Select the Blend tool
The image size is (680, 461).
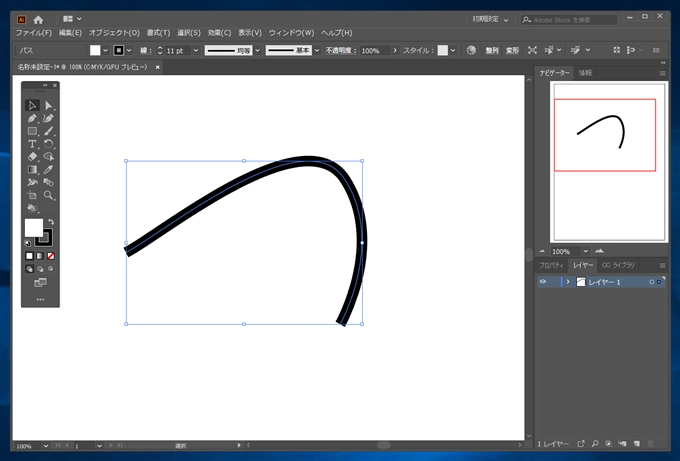pos(49,182)
